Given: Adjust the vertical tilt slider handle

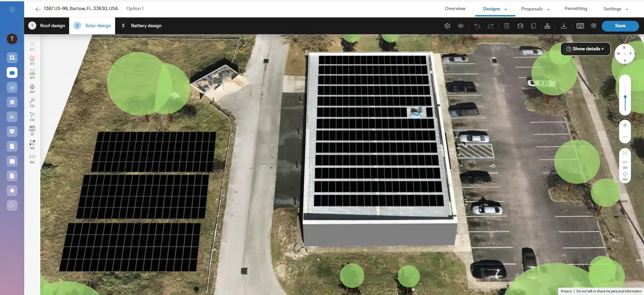Looking at the screenshot, I should (x=625, y=97).
